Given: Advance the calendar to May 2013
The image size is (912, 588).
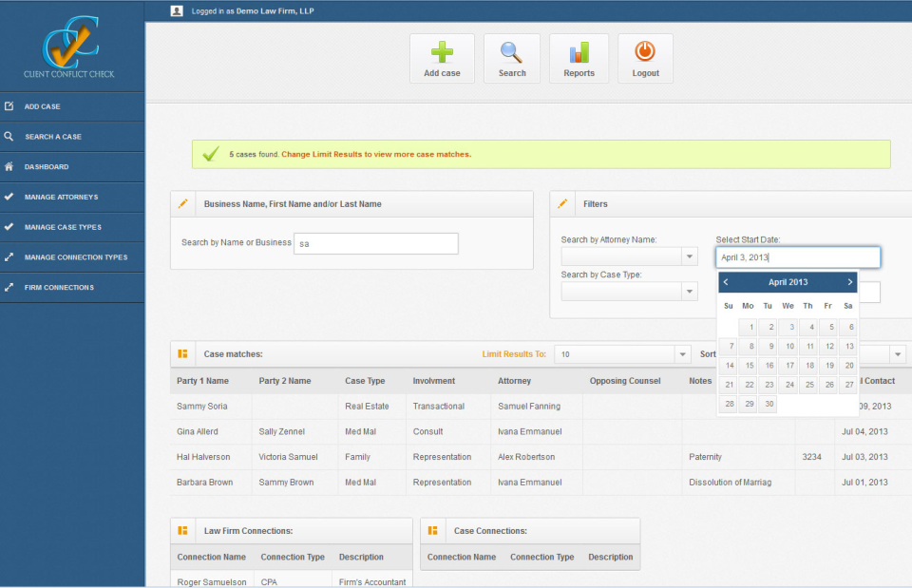Looking at the screenshot, I should click(850, 281).
